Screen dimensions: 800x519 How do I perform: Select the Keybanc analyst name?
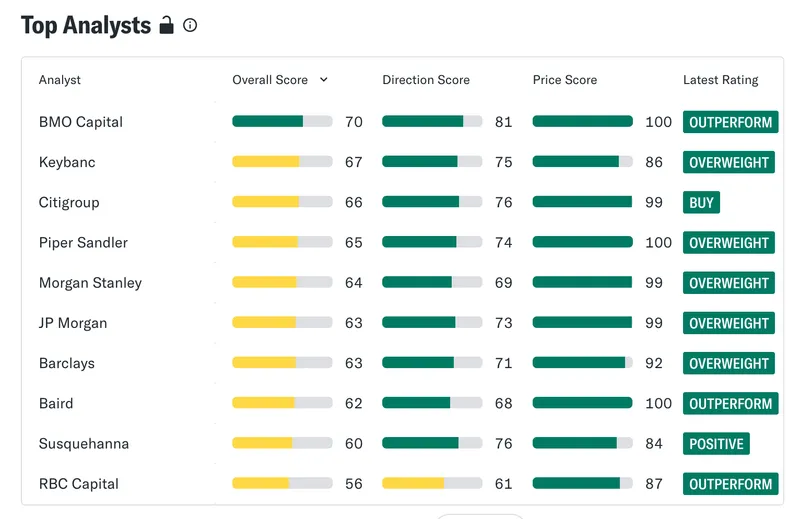(x=67, y=162)
